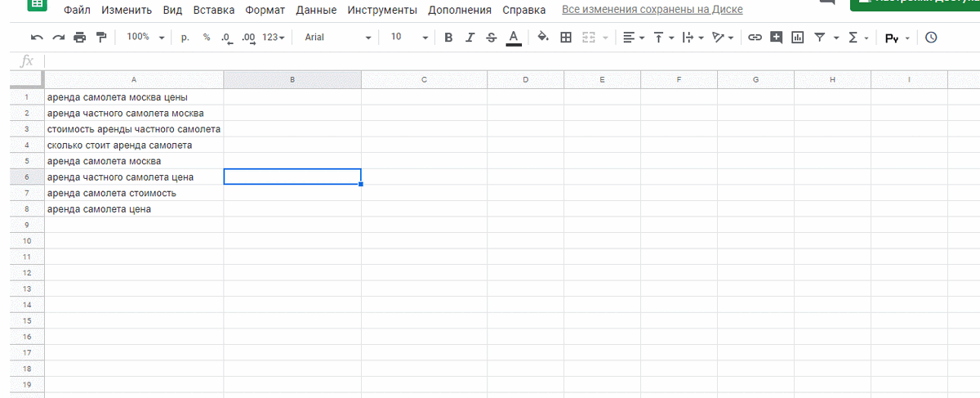Open the Формат menu
The width and height of the screenshot is (980, 398).
(265, 11)
